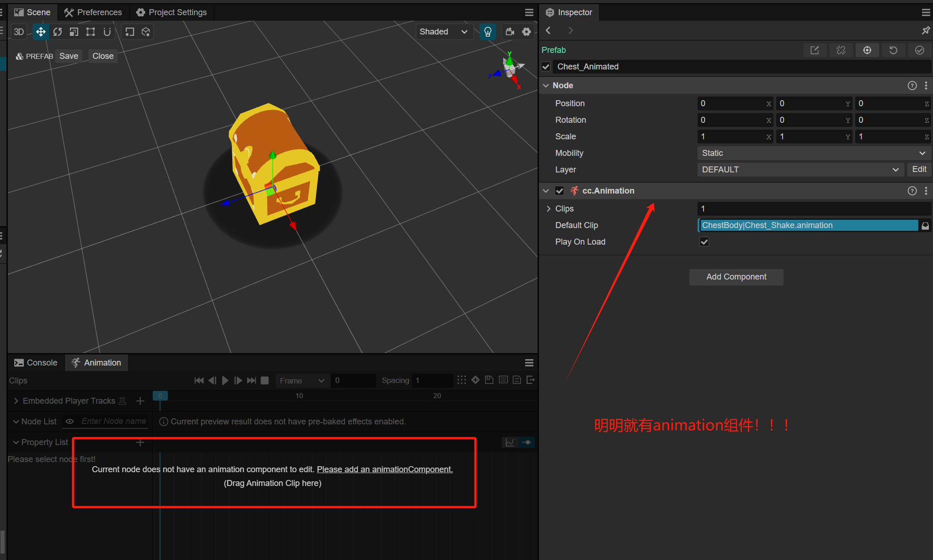Click the Default Clip asset picker icon
This screenshot has height=560, width=933.
pyautogui.click(x=925, y=225)
